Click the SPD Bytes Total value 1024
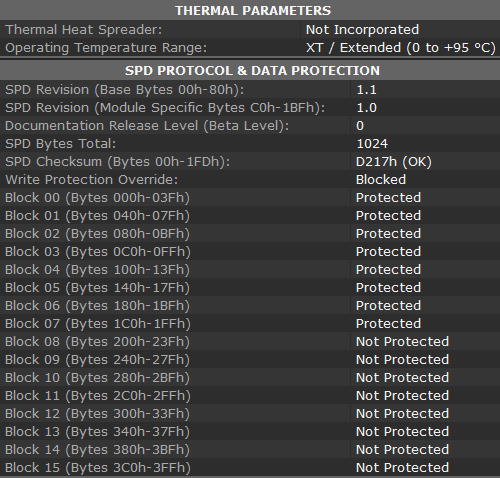The height and width of the screenshot is (478, 500). click(372, 144)
